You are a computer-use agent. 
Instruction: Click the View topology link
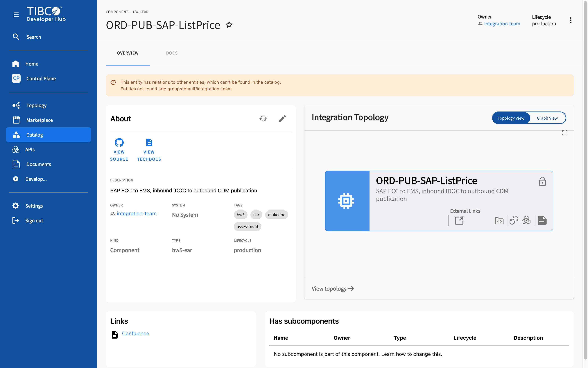point(333,289)
